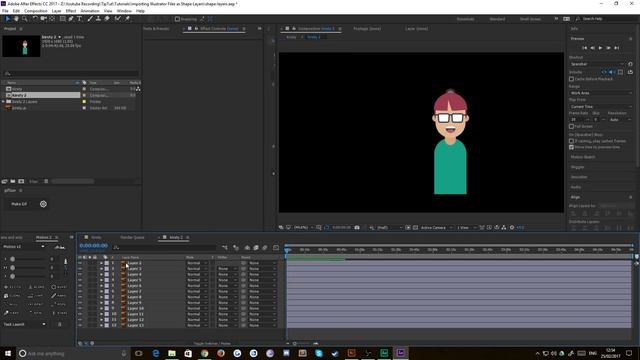
Task: Click the Motion Blur enable icon in timeline
Action: [265, 247]
